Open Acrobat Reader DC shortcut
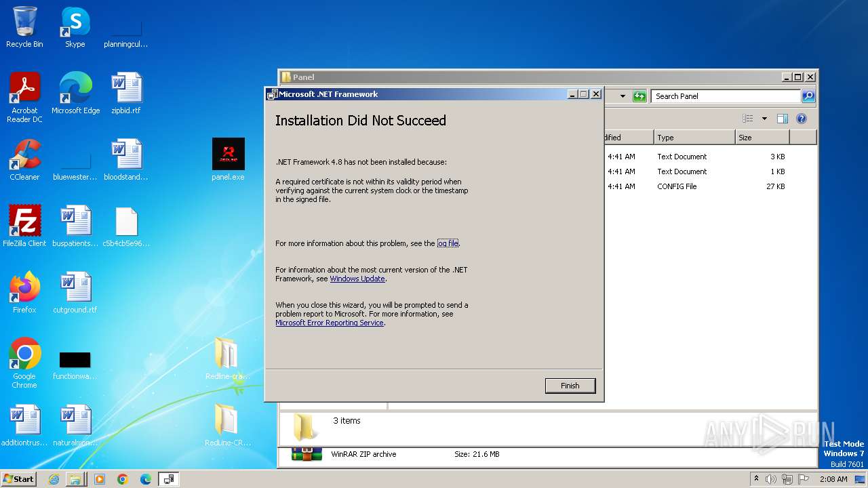Screen dimensions: 868x488 (24, 97)
